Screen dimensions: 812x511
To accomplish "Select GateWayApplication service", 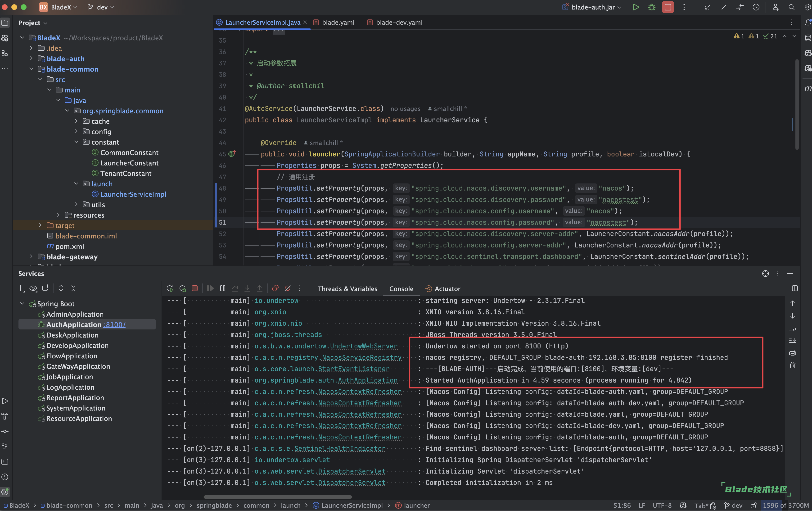I will (x=78, y=366).
